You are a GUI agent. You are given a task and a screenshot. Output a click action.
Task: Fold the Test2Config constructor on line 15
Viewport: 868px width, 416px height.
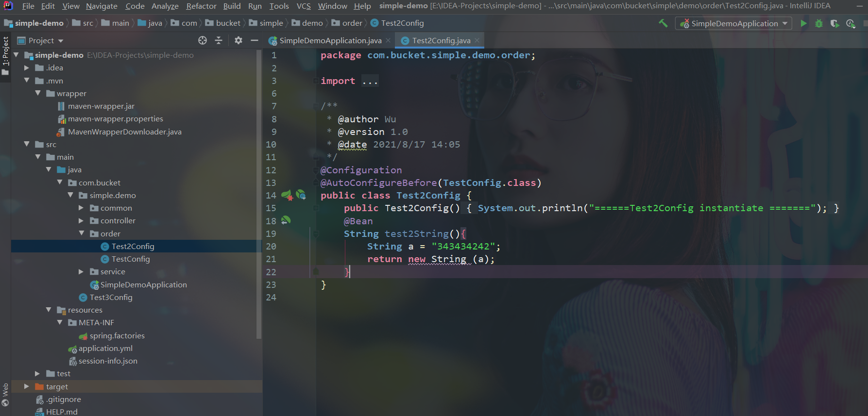pos(316,208)
